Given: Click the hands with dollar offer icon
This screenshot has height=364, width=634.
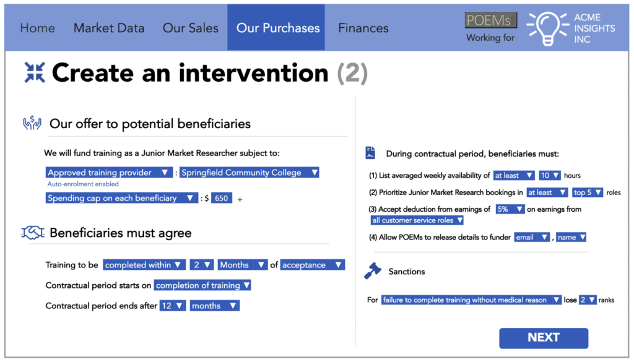Looking at the screenshot, I should [x=32, y=123].
